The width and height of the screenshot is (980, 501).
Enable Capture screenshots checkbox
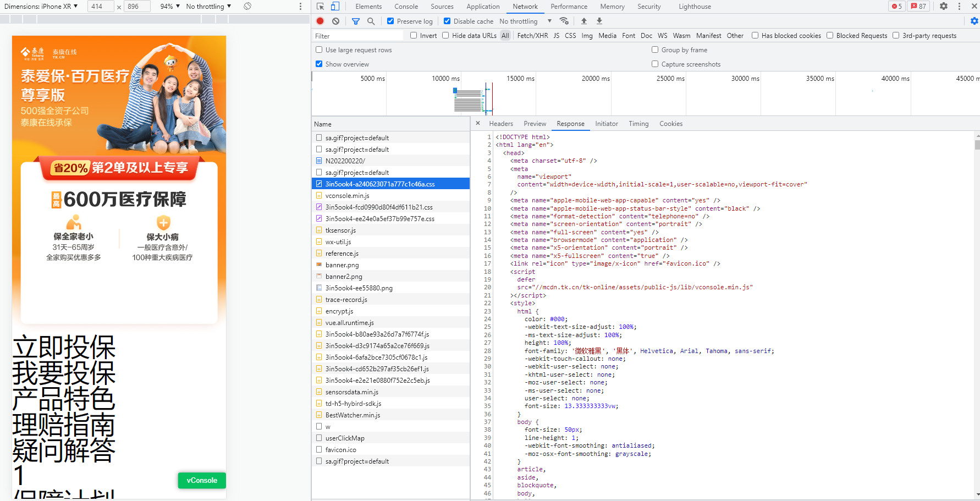coord(655,64)
